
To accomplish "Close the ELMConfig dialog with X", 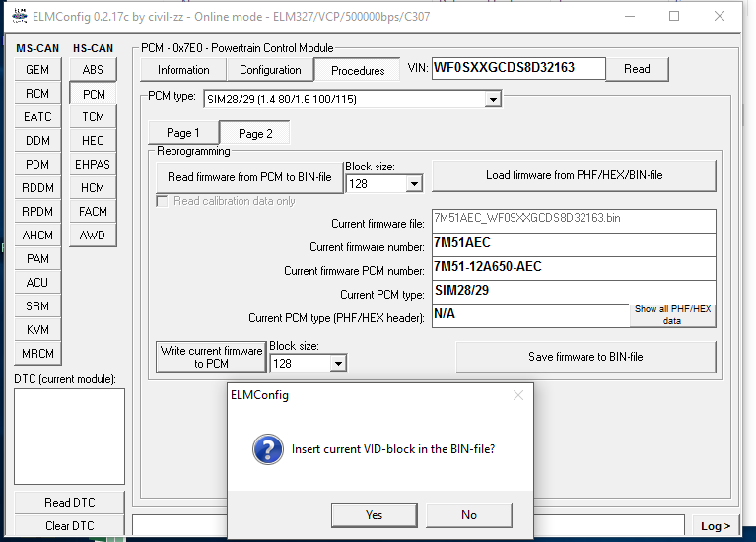I will 518,395.
